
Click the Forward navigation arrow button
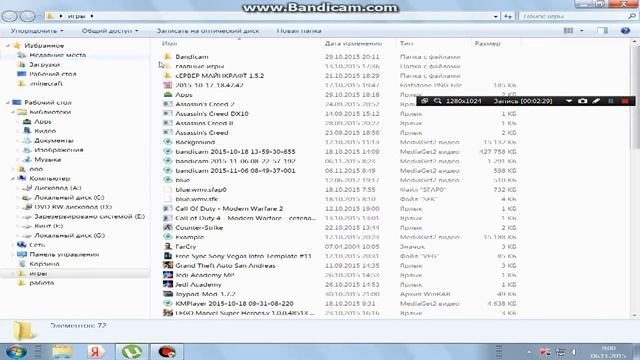[x=27, y=16]
